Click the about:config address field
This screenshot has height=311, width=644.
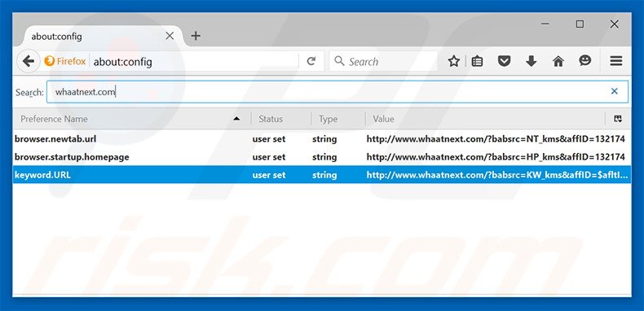click(x=195, y=62)
